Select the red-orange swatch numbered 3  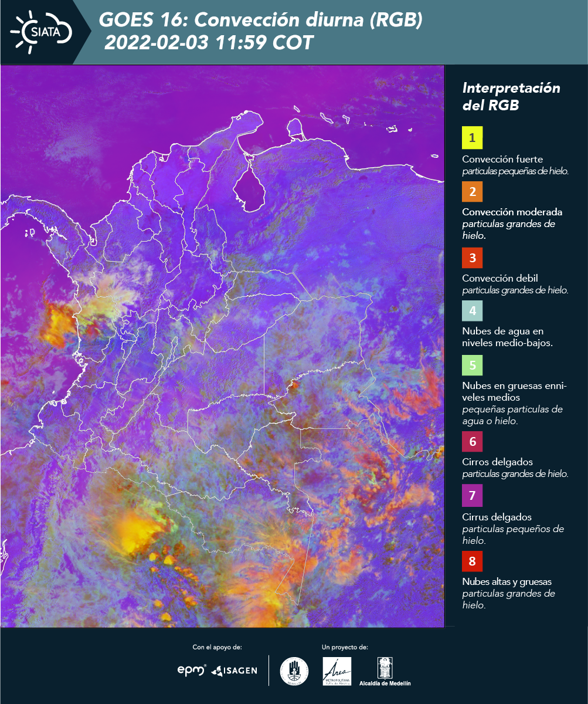click(473, 258)
